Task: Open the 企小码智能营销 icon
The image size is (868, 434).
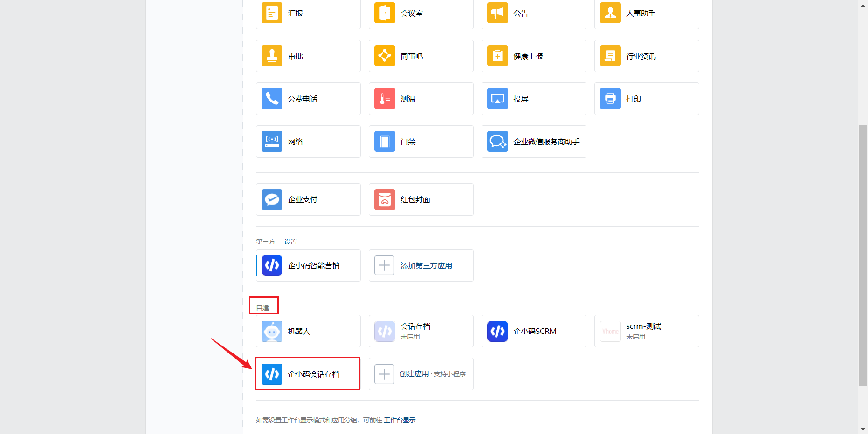Action: coord(272,265)
